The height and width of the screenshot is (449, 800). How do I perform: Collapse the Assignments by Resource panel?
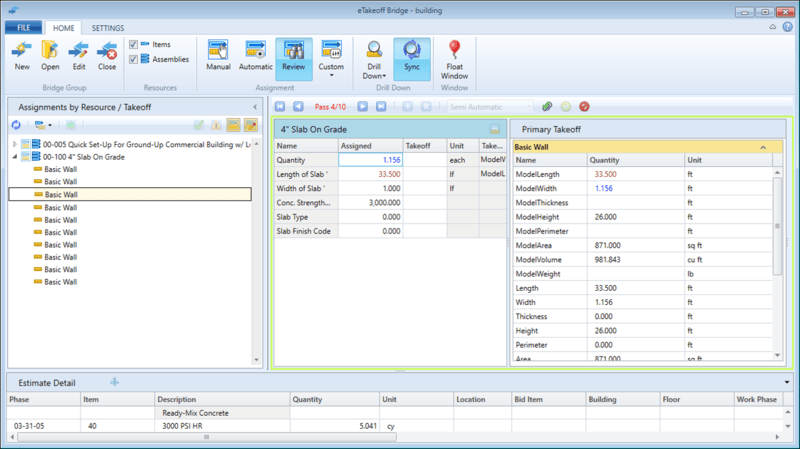click(x=255, y=107)
